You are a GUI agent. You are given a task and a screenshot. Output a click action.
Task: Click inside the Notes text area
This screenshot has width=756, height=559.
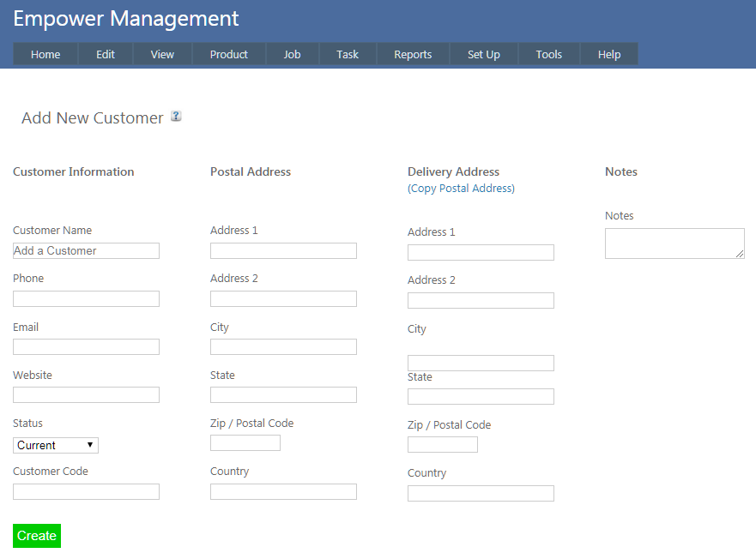pos(674,243)
